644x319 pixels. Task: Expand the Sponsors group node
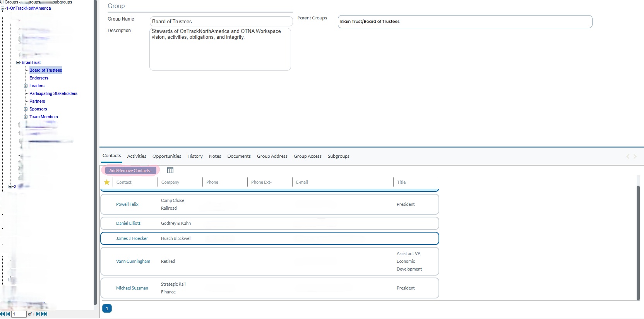[26, 109]
